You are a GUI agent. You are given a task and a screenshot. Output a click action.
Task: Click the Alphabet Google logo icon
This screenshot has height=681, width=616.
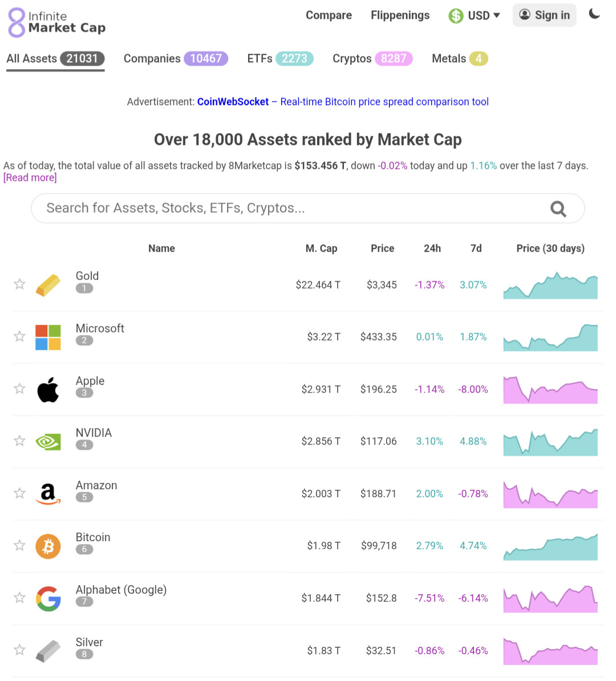pos(48,599)
